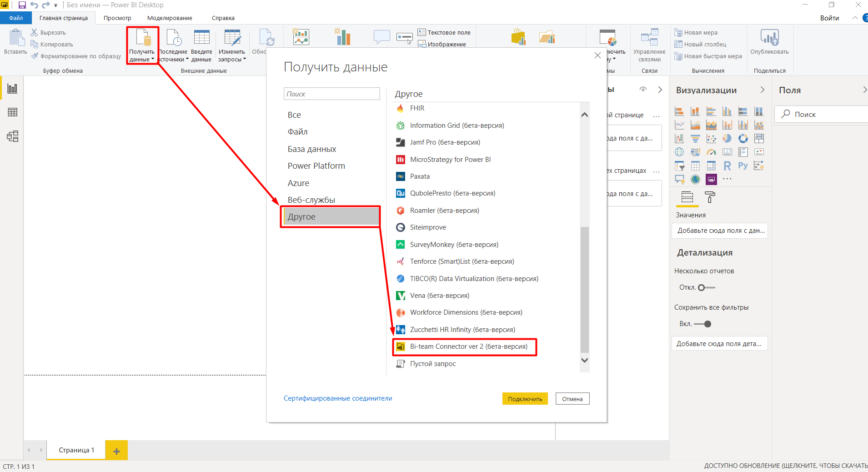Collapse the Filters pane chevron
Viewport: 868px width, 472px height.
pos(660,90)
